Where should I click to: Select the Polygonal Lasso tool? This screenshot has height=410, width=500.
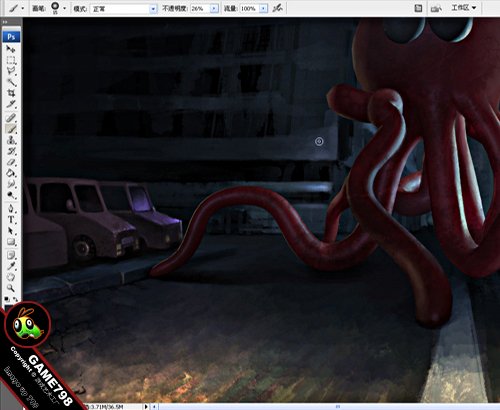click(11, 71)
